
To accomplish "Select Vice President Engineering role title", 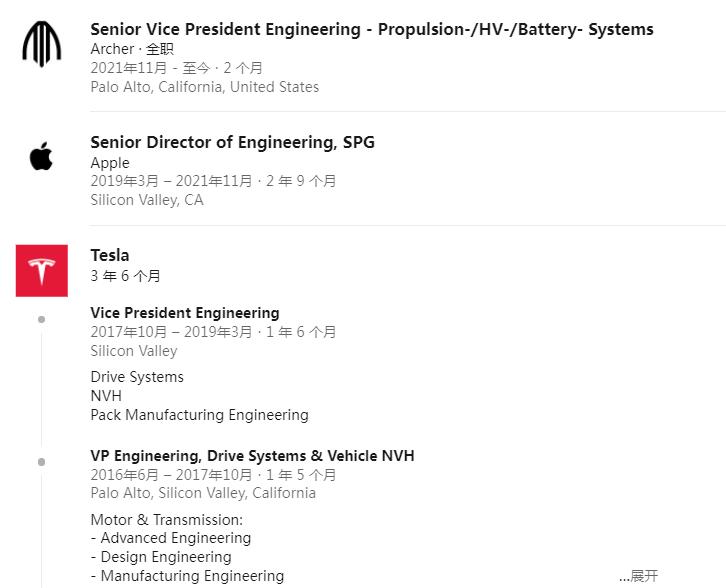I will point(185,313).
